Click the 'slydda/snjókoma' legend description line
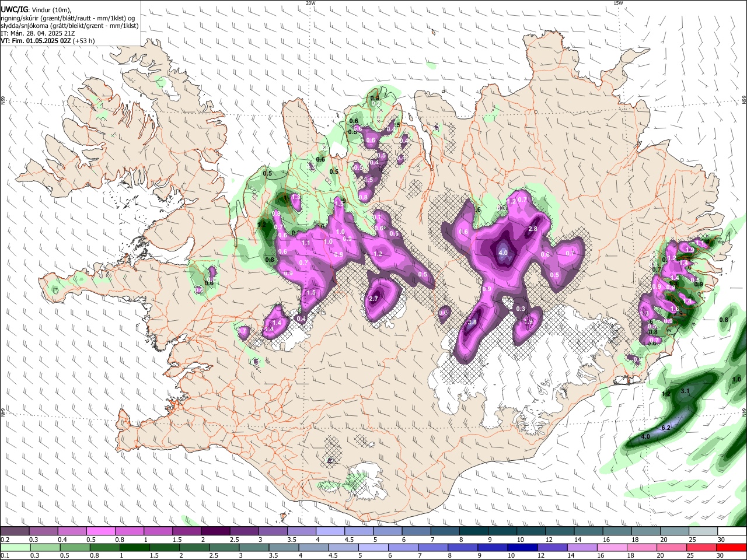 [x=69, y=26]
